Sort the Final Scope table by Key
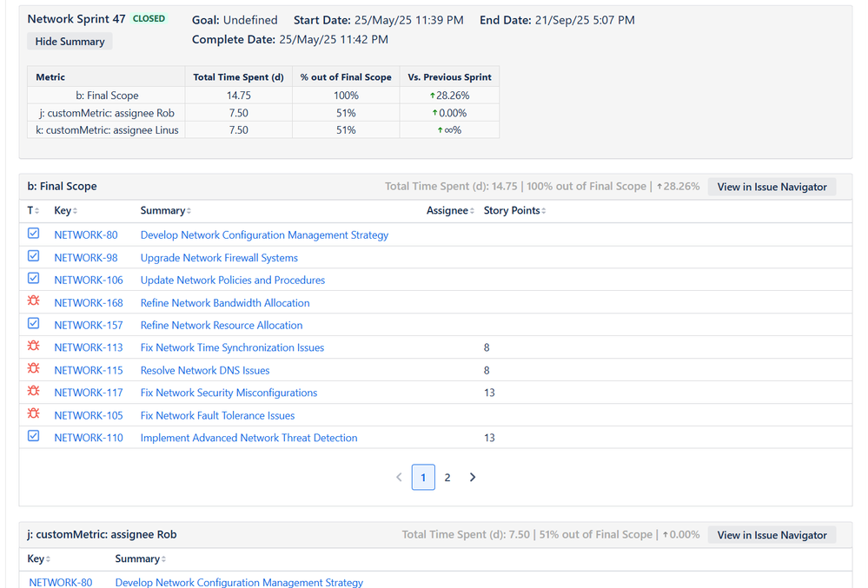Viewport: 868px width, 588px height. pos(65,211)
